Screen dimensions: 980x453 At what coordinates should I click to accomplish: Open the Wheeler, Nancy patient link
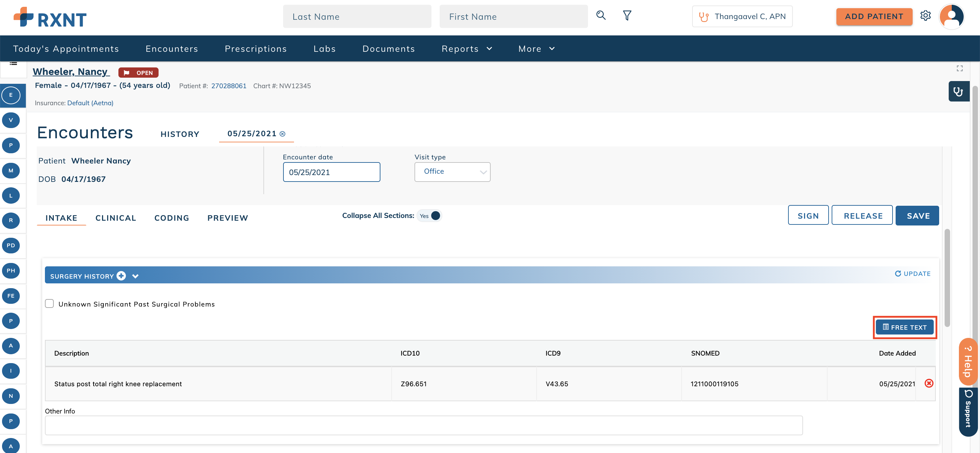pyautogui.click(x=71, y=72)
